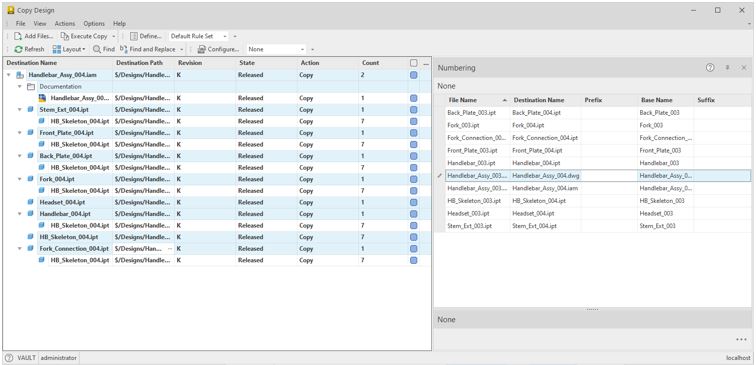Launch Find and Replace
The width and height of the screenshot is (756, 365).
[147, 49]
